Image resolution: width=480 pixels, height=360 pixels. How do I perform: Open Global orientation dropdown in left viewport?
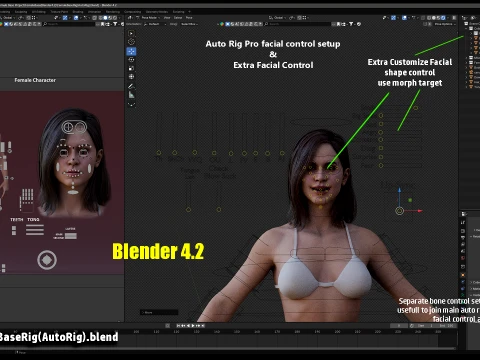tap(7, 18)
